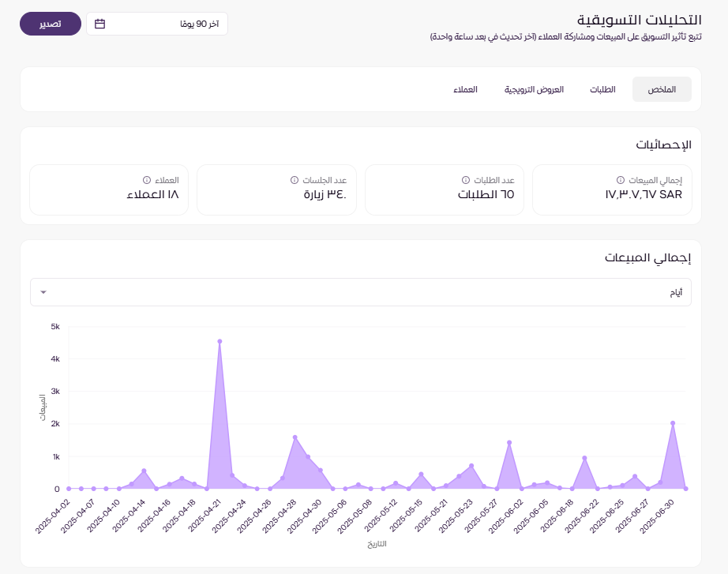The height and width of the screenshot is (574, 728).
Task: Switch to the الملخص tab
Action: coord(662,90)
